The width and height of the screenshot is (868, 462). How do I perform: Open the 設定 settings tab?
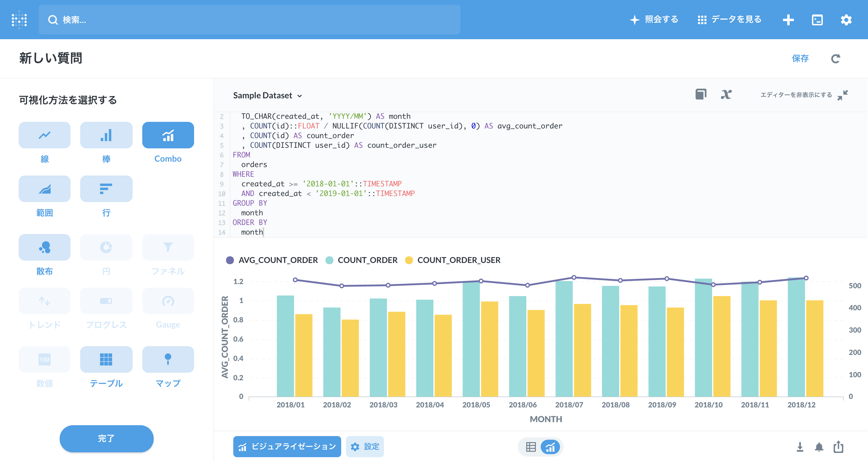coord(365,447)
